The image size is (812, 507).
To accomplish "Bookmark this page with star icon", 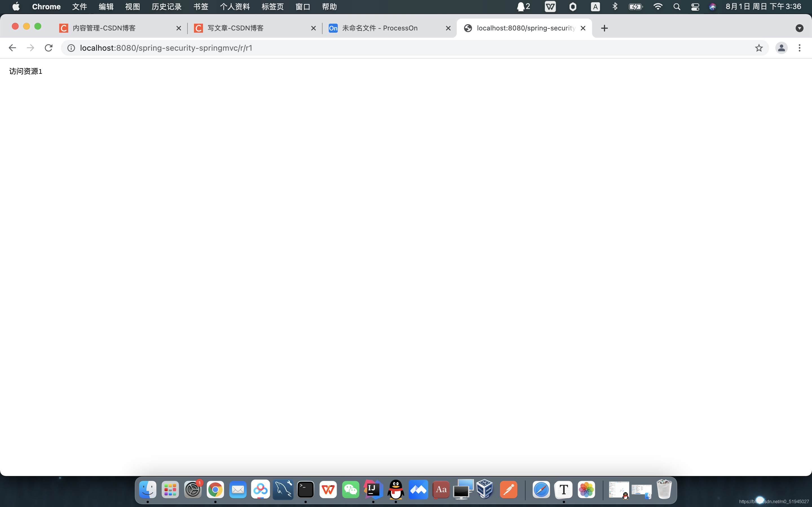I will click(x=759, y=48).
